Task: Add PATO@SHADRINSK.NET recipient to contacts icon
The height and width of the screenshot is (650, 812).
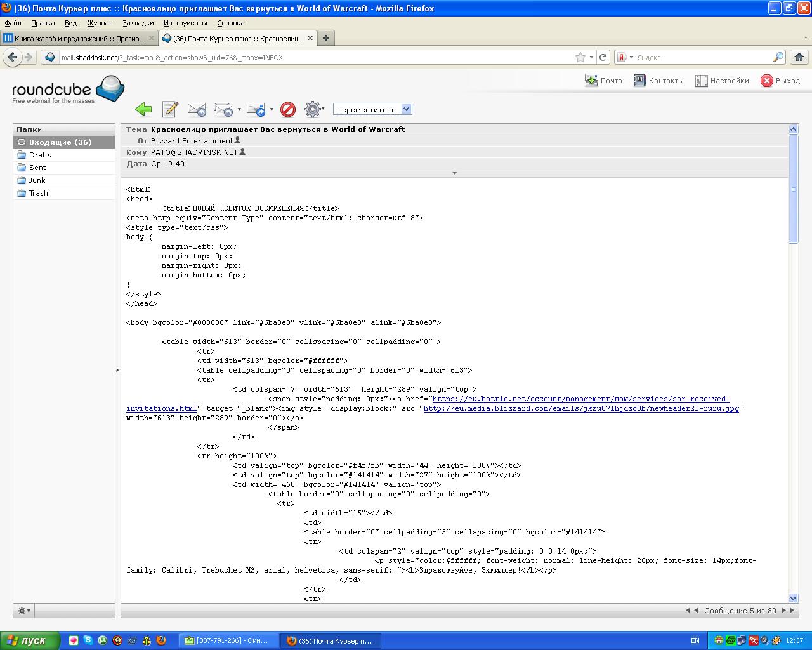Action: [242, 152]
